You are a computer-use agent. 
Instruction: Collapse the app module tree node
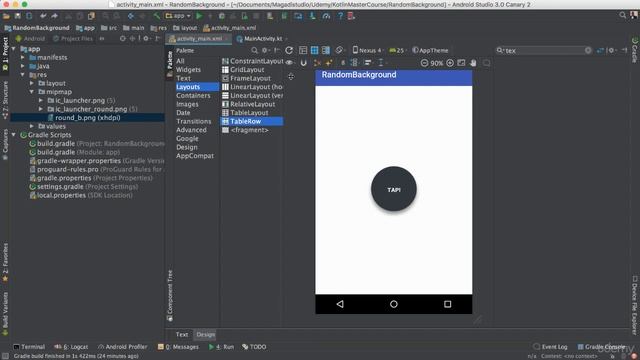pyautogui.click(x=14, y=49)
